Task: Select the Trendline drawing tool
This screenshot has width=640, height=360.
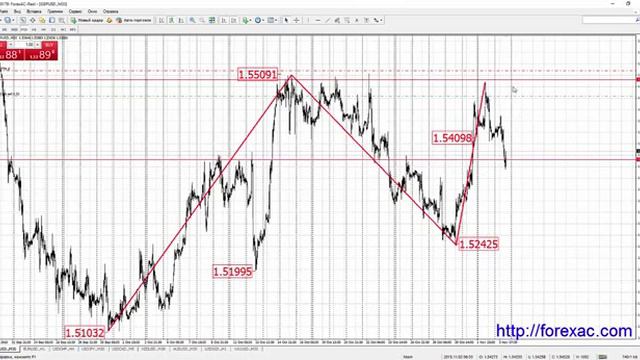Action: (x=328, y=20)
